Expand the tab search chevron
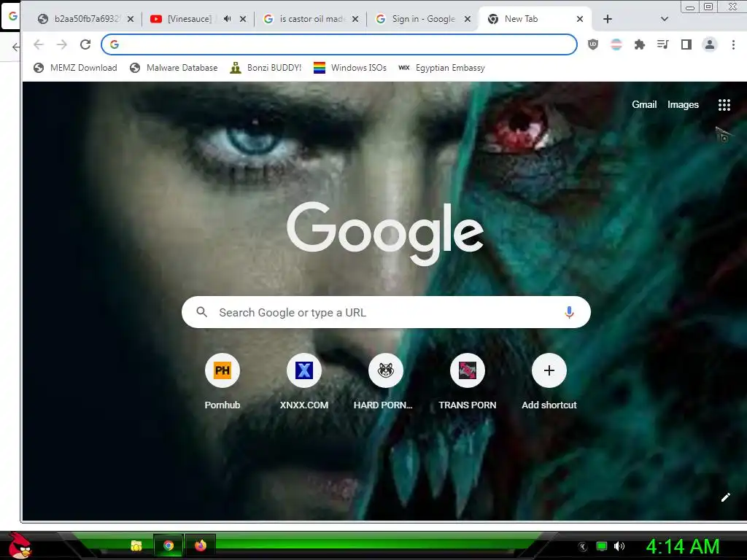Image resolution: width=747 pixels, height=560 pixels. [665, 19]
